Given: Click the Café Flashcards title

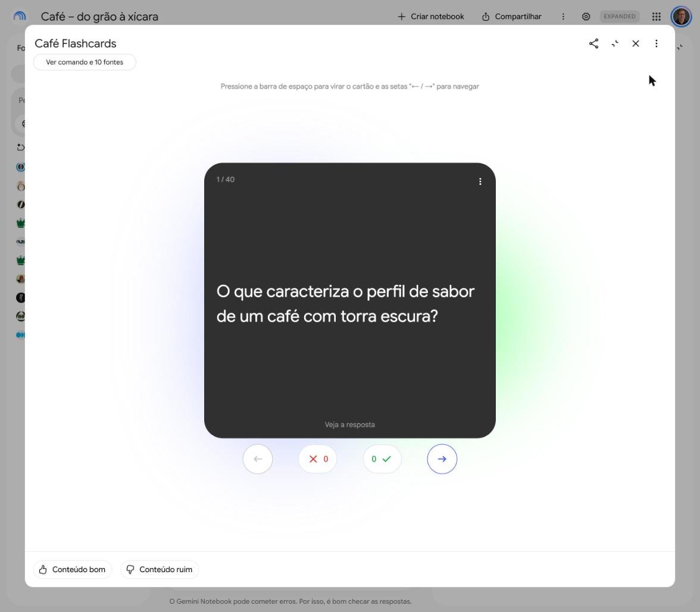Looking at the screenshot, I should pyautogui.click(x=76, y=44).
